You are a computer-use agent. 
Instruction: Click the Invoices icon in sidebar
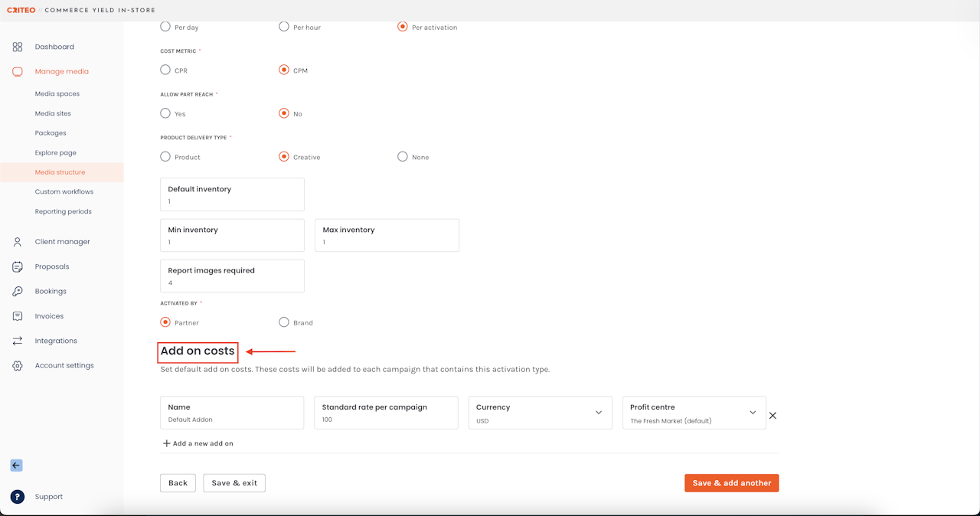[18, 316]
